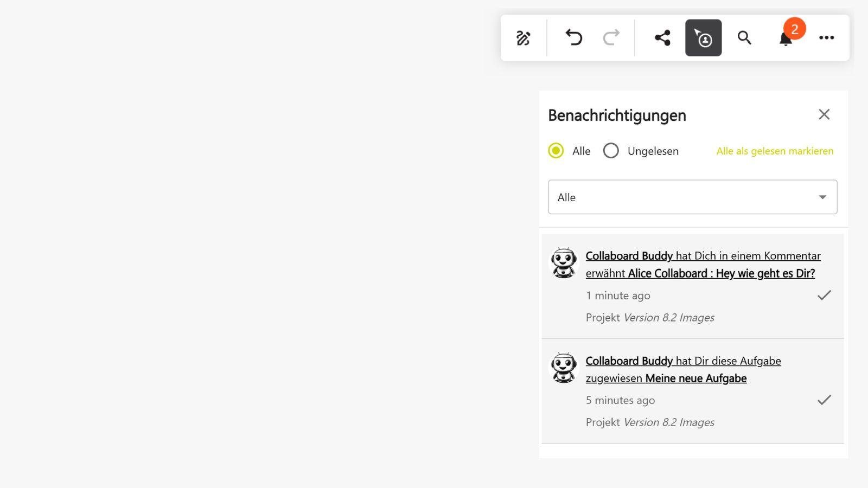Mark the Kommentar notification as read

point(824,295)
